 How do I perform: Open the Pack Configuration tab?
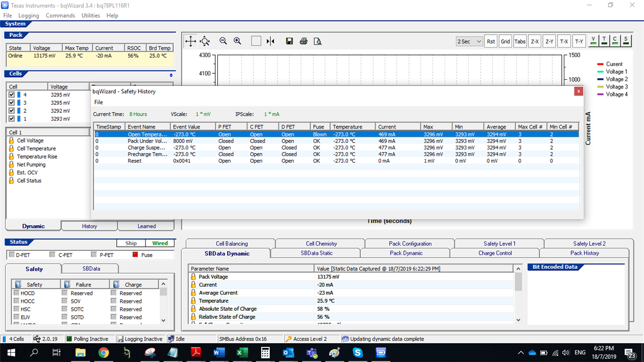[410, 244]
